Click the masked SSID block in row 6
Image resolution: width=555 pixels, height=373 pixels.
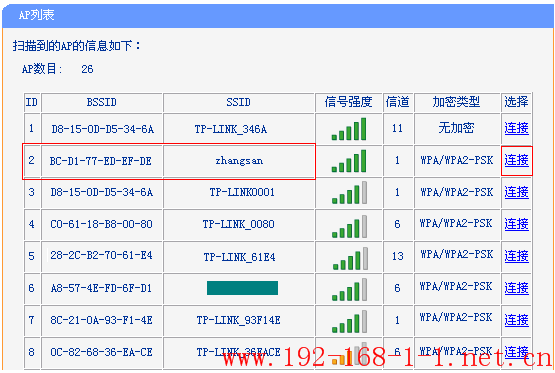[x=242, y=288]
